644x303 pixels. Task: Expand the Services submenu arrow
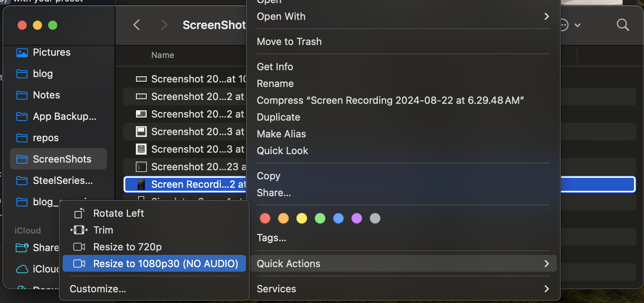(x=546, y=289)
